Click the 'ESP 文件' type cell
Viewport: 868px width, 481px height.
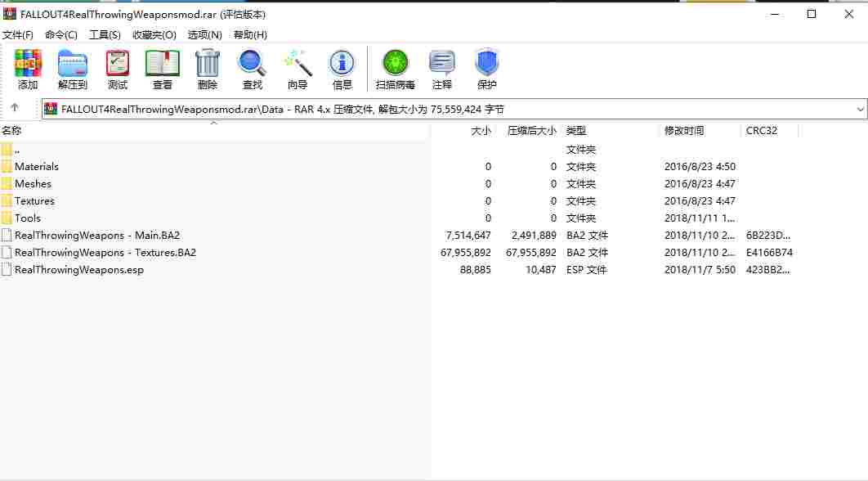(587, 269)
